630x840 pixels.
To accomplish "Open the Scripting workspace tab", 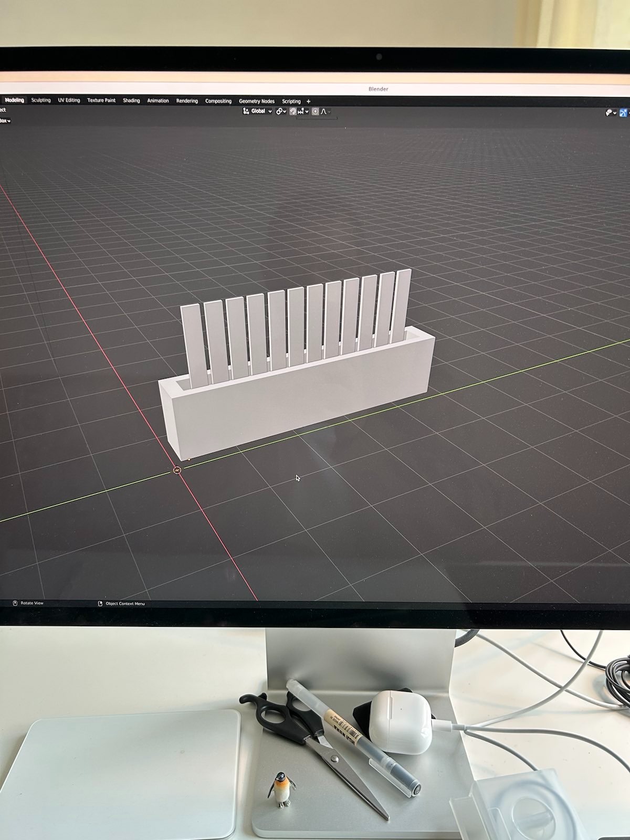I will tap(291, 101).
